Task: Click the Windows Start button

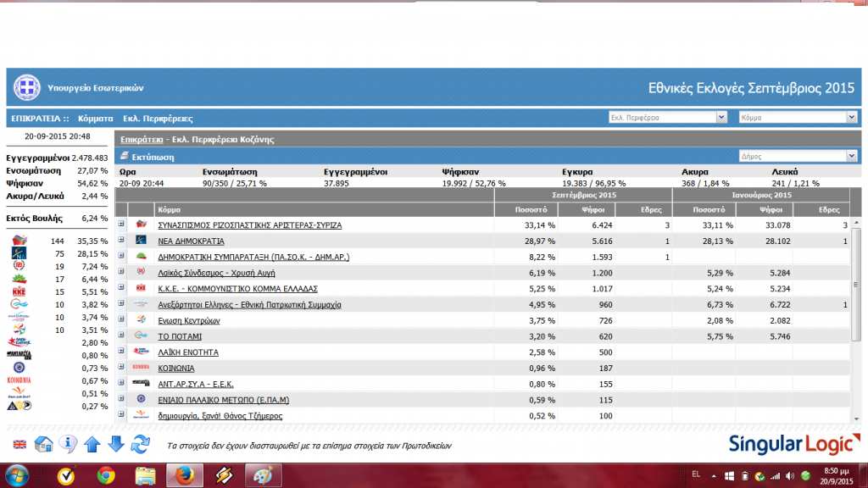Action: pyautogui.click(x=17, y=475)
